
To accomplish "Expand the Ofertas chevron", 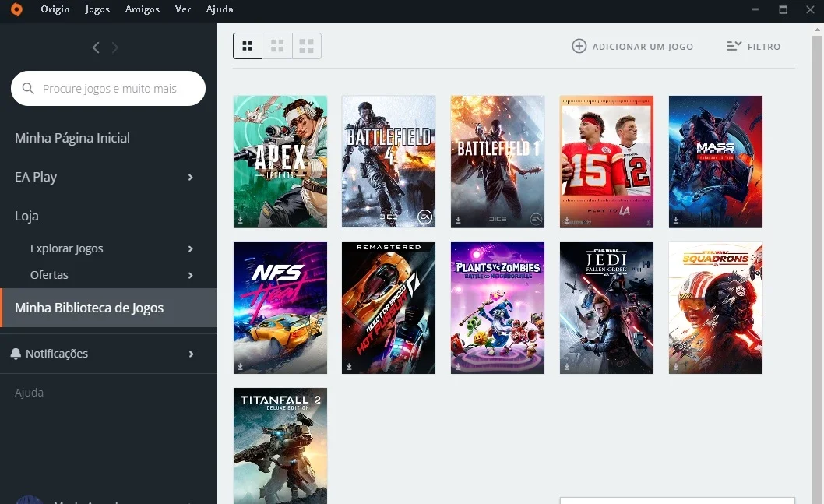I will tap(191, 275).
